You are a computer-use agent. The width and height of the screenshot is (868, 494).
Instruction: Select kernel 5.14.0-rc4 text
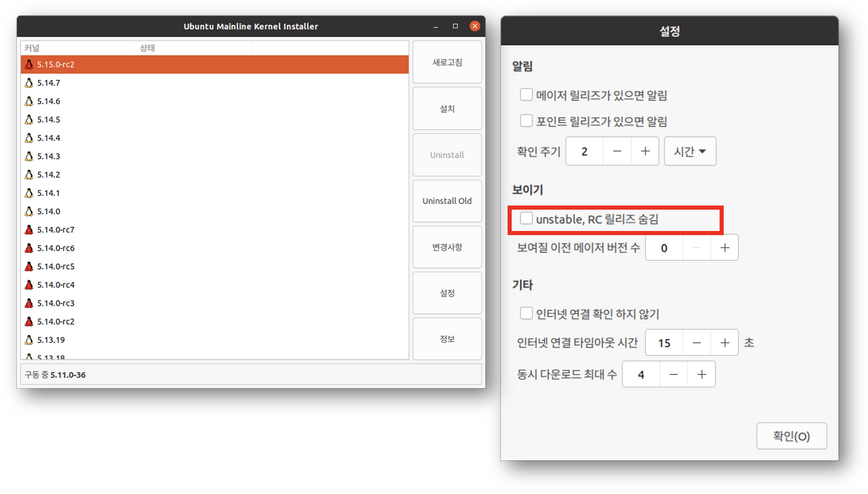pyautogui.click(x=56, y=285)
